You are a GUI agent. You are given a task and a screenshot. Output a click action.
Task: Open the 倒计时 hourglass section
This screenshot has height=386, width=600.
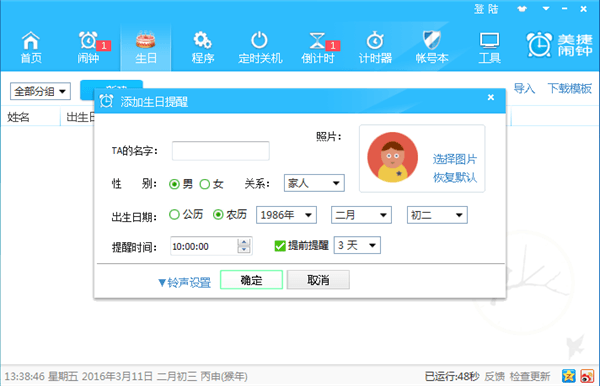coord(318,47)
